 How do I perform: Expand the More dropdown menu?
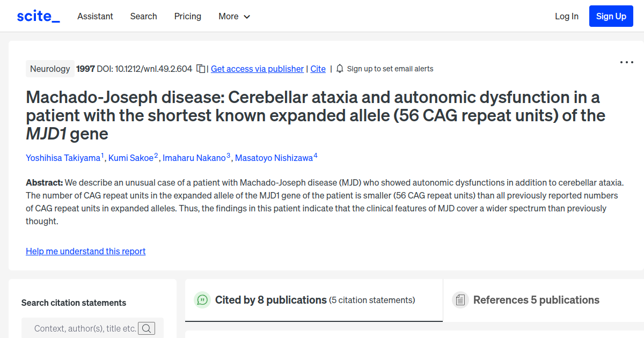(x=235, y=16)
